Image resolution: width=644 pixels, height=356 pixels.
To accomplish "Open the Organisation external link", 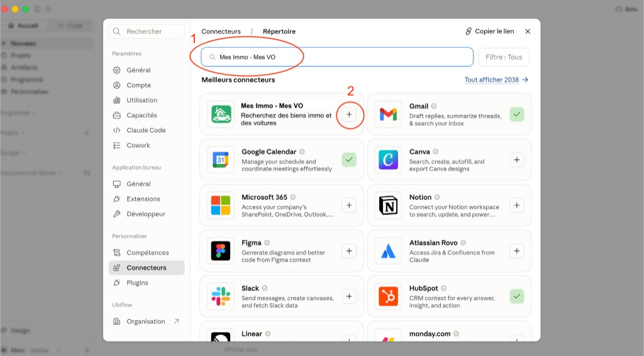I will click(147, 321).
